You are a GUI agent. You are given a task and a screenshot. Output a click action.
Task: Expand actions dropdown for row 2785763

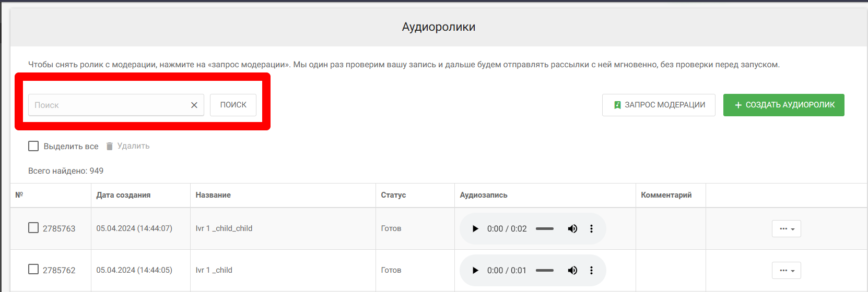pos(786,229)
